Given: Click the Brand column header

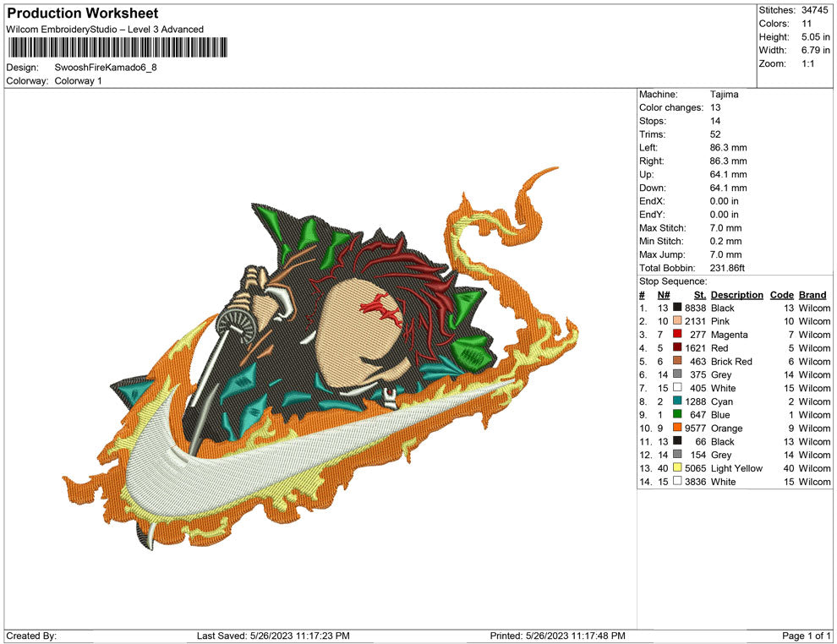Looking at the screenshot, I should tap(812, 295).
